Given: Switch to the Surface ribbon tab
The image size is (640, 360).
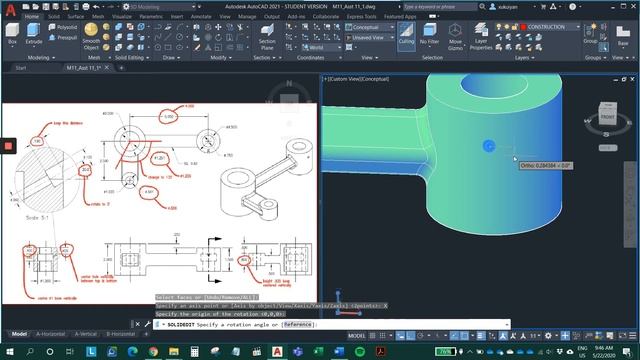Looking at the screenshot, I should (x=76, y=17).
